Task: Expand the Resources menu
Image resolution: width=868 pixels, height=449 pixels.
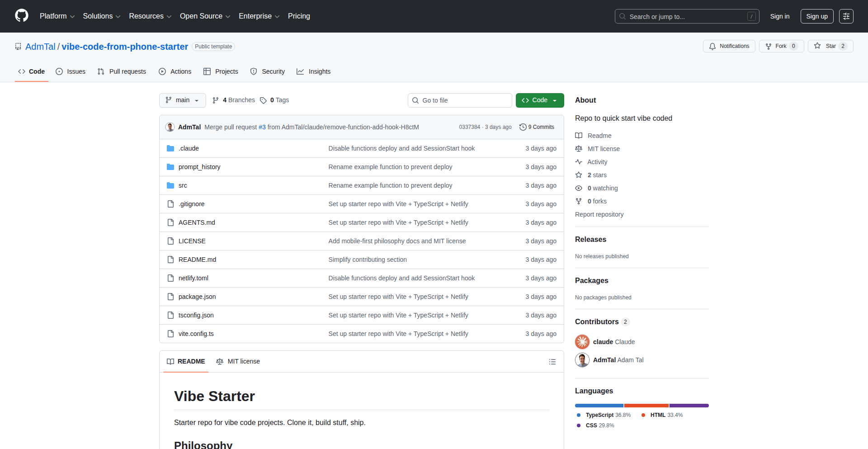Action: [150, 16]
